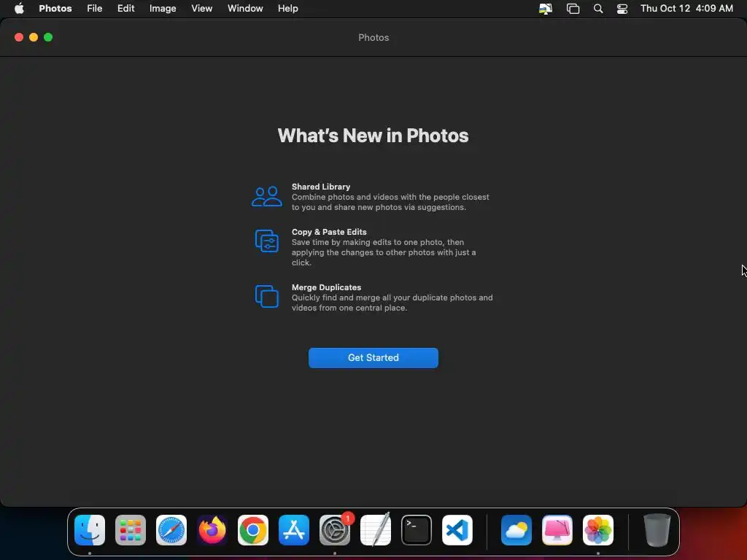Image resolution: width=747 pixels, height=560 pixels.
Task: Open Spotlight search in menu bar
Action: point(598,9)
